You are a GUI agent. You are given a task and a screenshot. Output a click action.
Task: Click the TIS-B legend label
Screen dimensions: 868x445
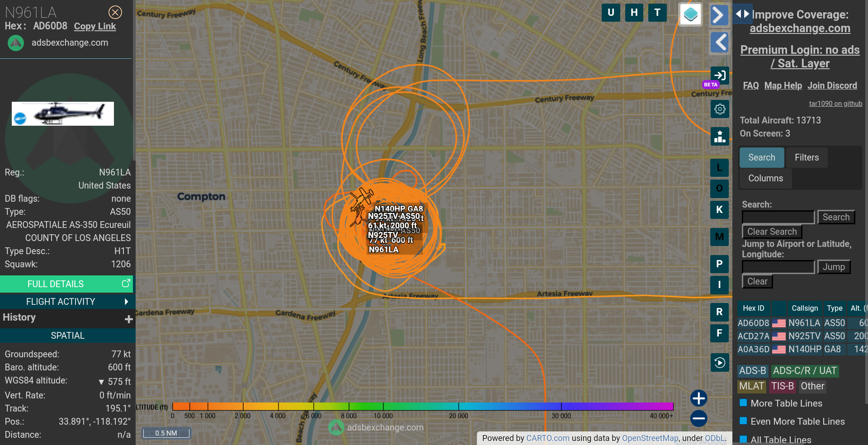click(782, 386)
